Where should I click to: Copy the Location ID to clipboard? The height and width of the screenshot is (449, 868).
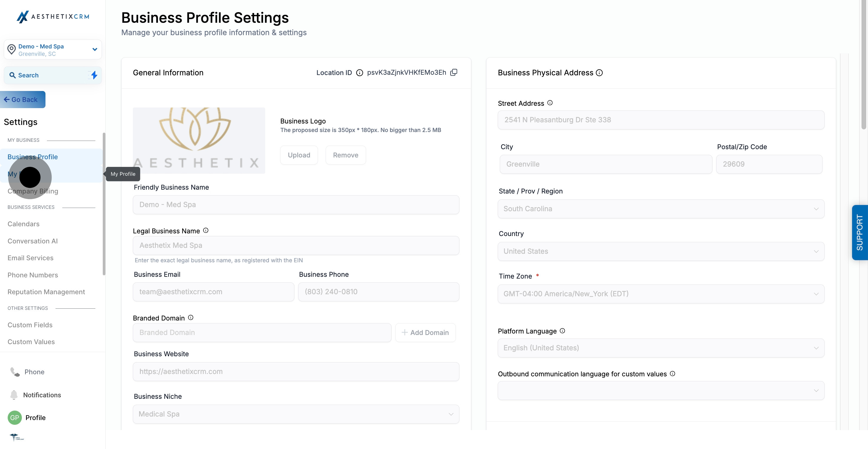(x=454, y=72)
